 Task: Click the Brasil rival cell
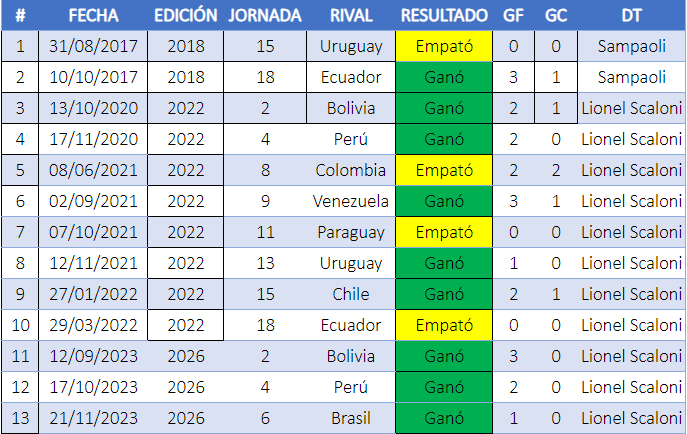point(351,418)
